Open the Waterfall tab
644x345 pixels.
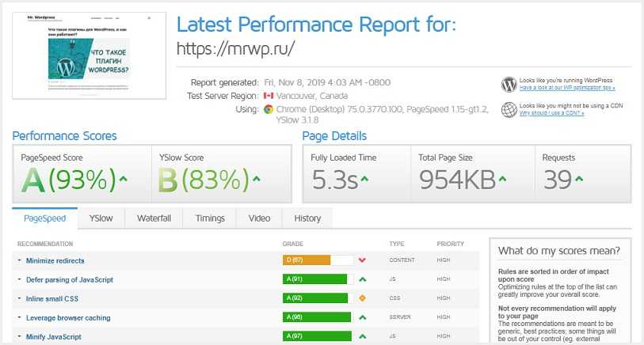pos(154,218)
